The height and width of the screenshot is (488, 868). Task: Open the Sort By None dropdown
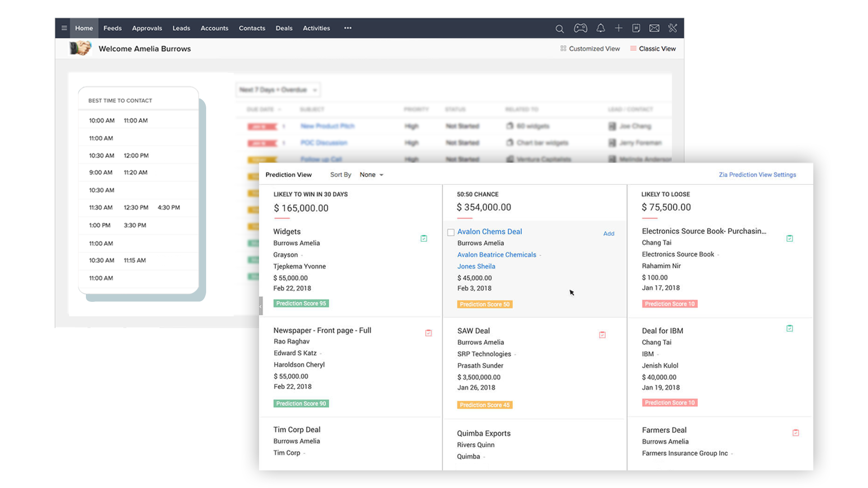coord(372,175)
